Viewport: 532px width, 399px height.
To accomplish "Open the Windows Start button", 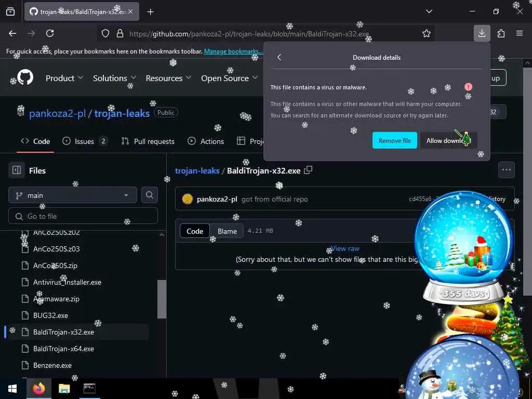I will (12, 389).
